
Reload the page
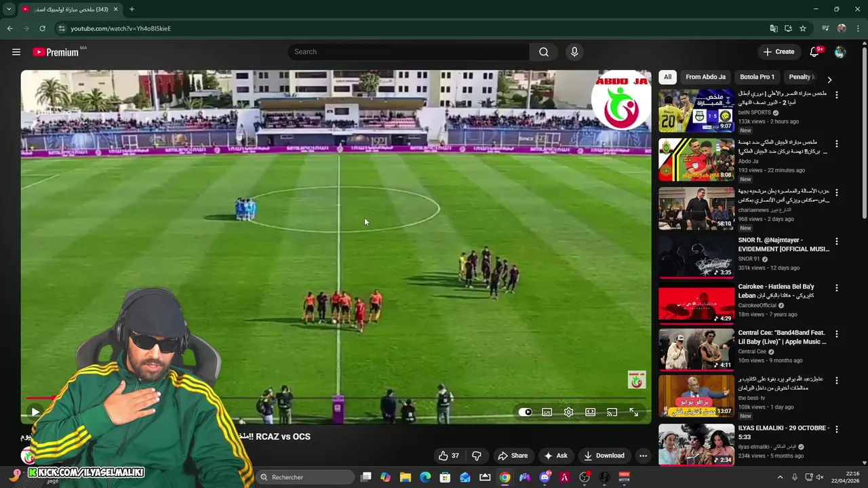click(x=42, y=28)
